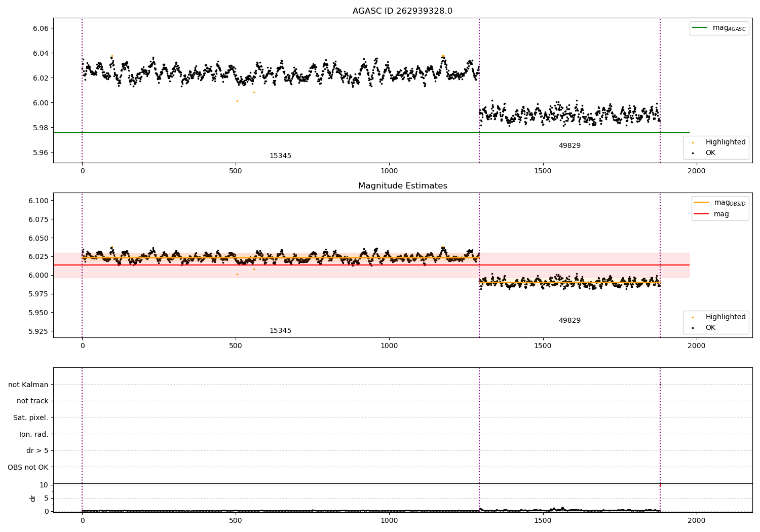This screenshot has width=760, height=532.
Task: Click the 'Sat. pixel.' row label
Action: pyautogui.click(x=31, y=417)
